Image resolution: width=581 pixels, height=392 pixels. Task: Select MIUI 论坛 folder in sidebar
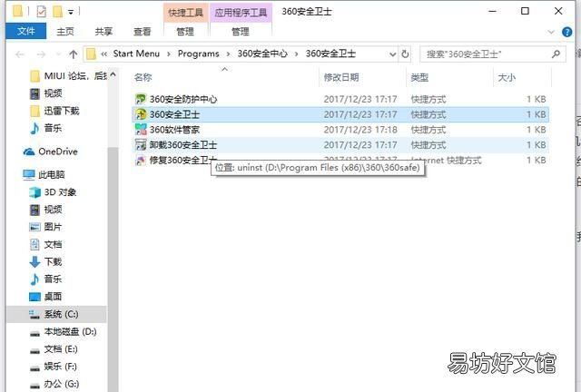(x=69, y=76)
